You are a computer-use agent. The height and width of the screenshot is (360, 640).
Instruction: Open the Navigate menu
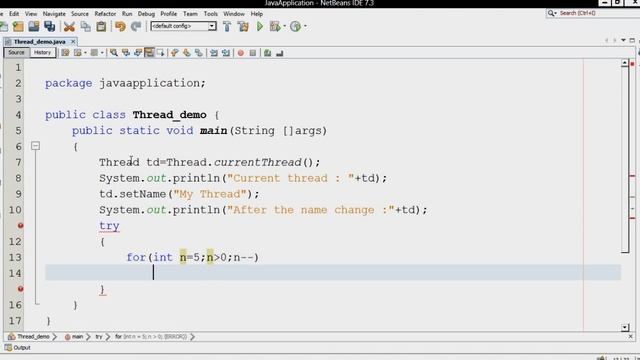[54, 14]
